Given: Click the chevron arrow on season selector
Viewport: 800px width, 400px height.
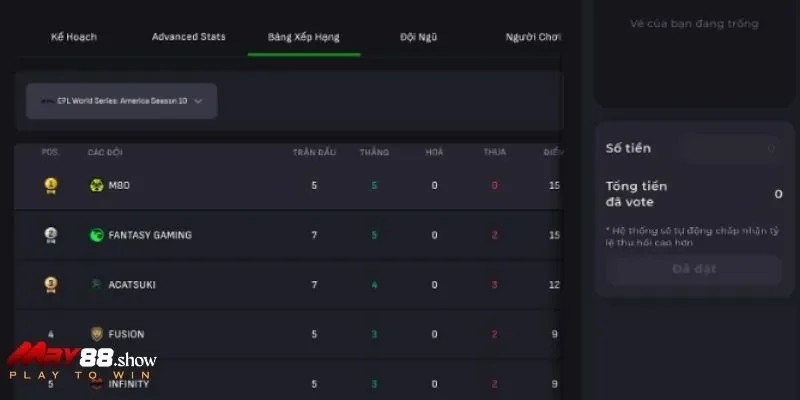Looking at the screenshot, I should click(198, 101).
